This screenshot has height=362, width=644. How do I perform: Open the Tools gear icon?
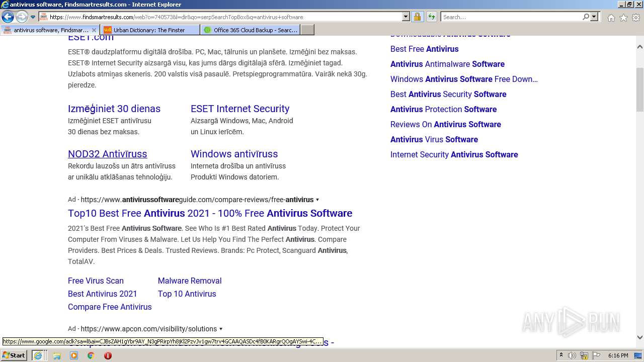pos(636,18)
